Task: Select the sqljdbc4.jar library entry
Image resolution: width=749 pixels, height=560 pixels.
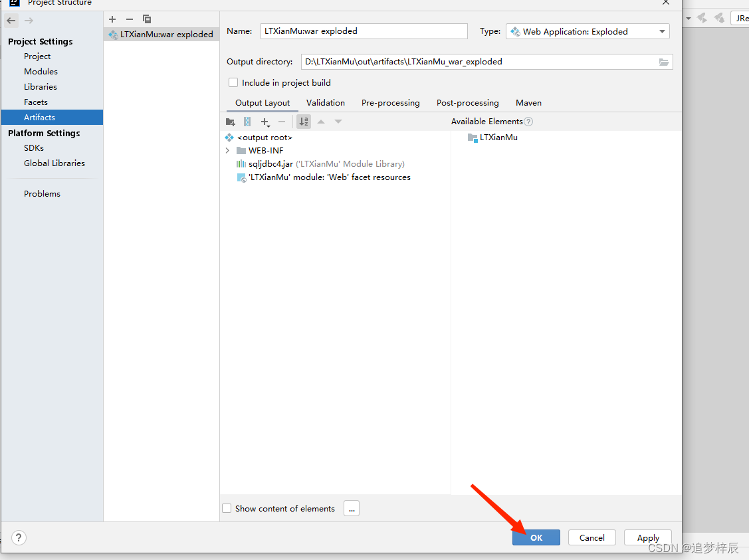Action: pos(320,164)
